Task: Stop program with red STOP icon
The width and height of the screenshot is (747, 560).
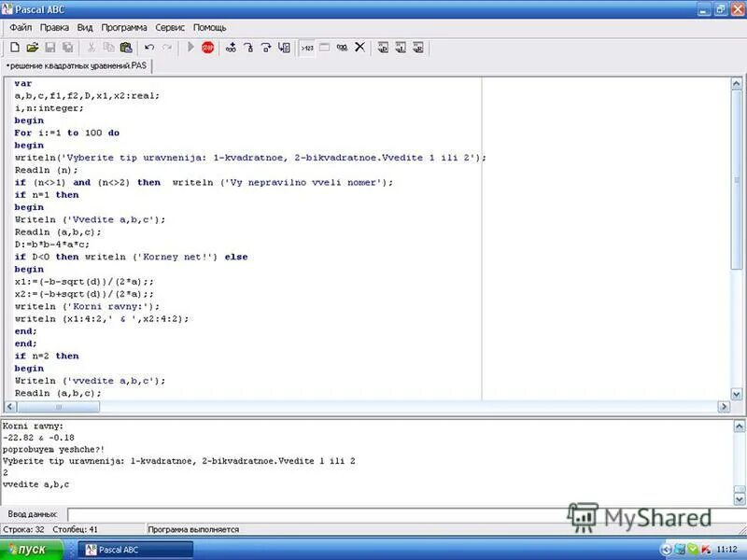Action: pos(207,48)
